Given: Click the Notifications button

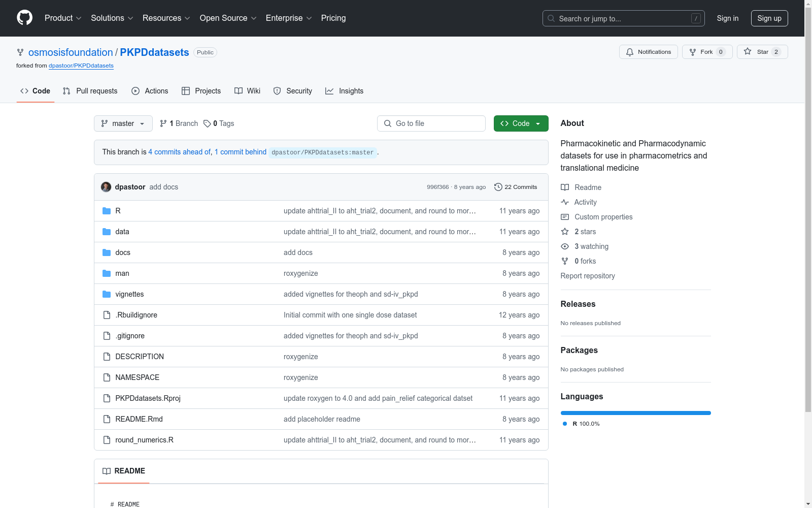Looking at the screenshot, I should click(x=649, y=52).
